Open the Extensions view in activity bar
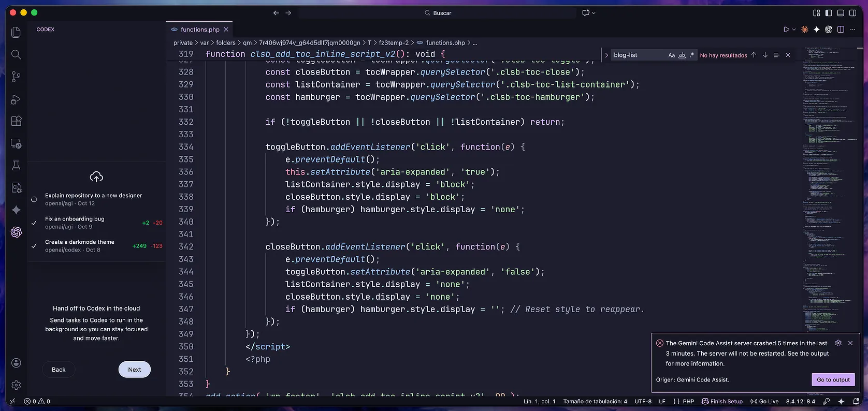The height and width of the screenshot is (411, 868). (16, 121)
